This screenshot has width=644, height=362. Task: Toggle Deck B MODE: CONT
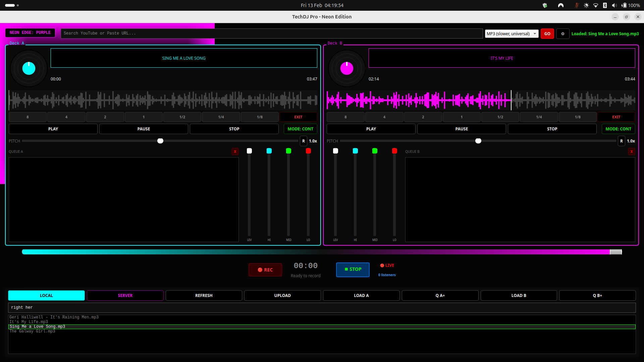pos(618,129)
